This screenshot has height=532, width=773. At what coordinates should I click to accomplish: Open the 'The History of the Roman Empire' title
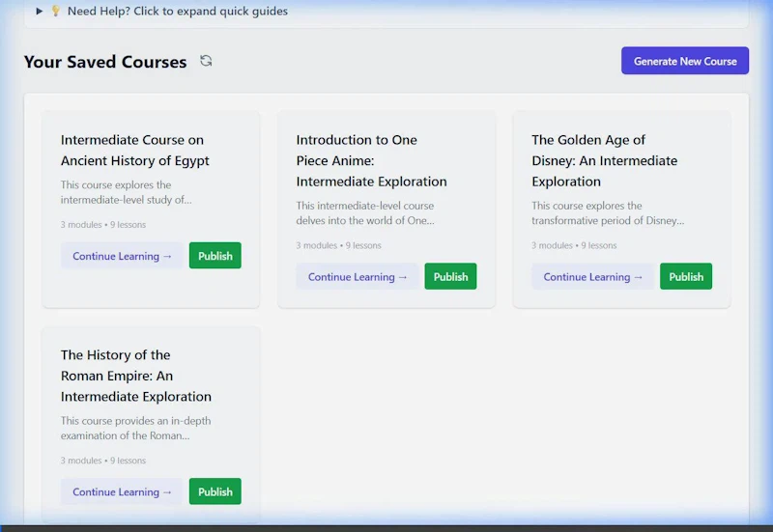coord(136,376)
